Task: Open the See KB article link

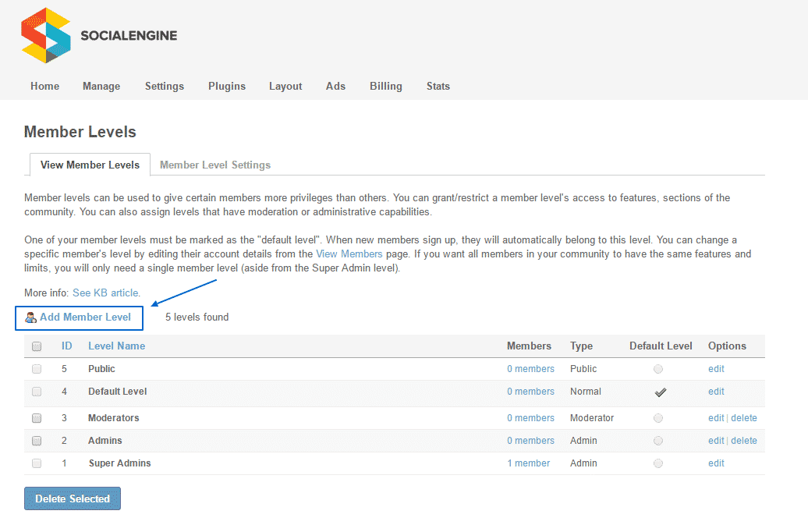Action: [x=106, y=293]
